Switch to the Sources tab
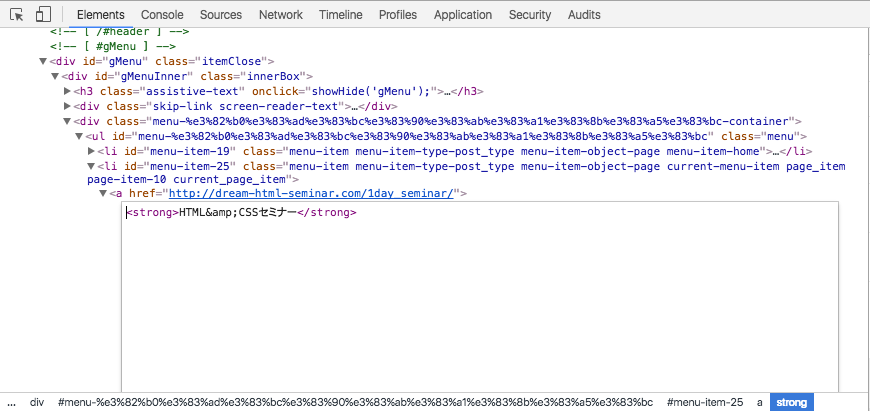 click(221, 15)
